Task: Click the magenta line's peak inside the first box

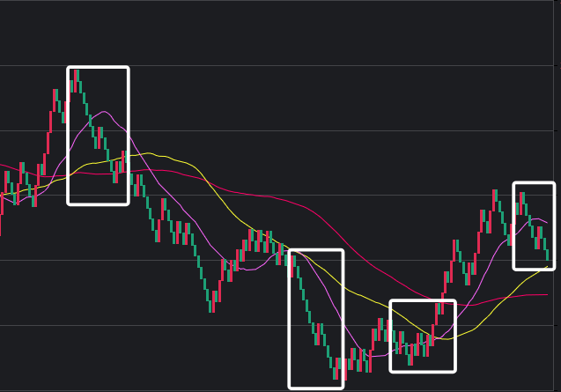Action: (106, 112)
